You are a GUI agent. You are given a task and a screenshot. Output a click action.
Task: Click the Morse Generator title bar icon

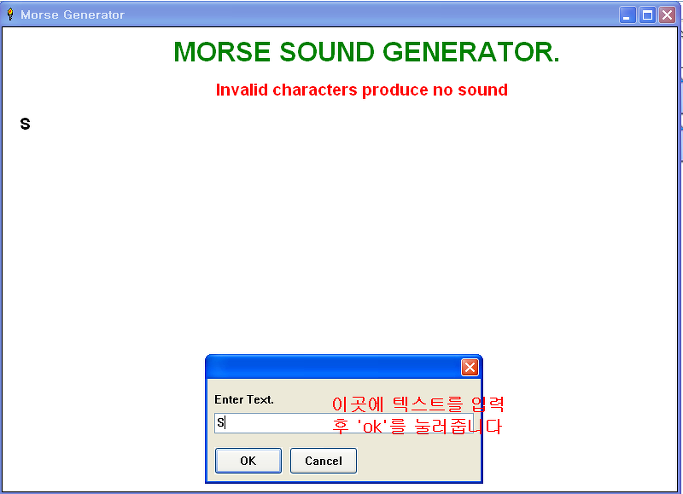click(10, 14)
